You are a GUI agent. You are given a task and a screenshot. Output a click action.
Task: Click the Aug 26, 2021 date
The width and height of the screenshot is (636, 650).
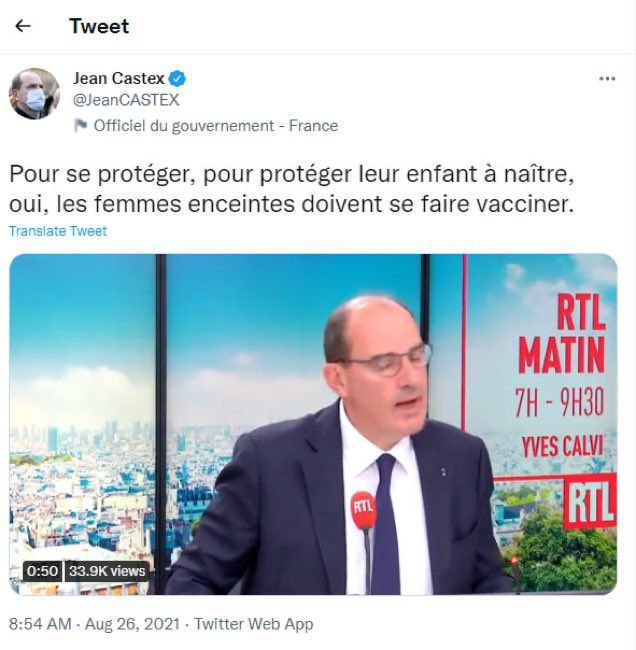click(132, 624)
